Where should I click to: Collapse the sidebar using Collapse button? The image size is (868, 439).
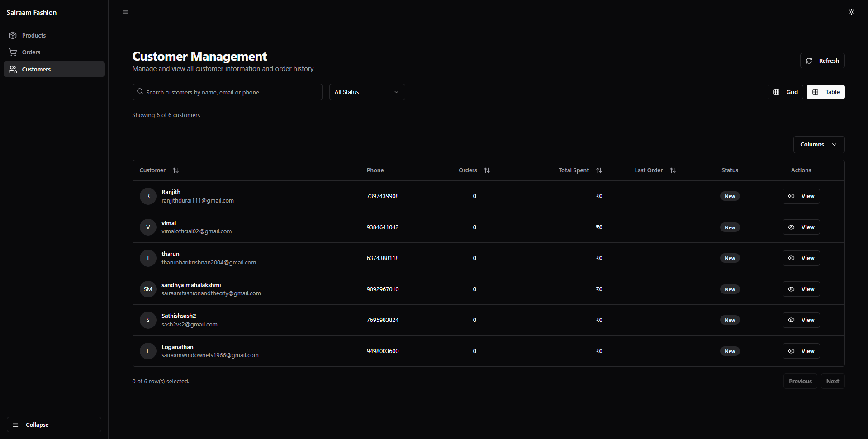tap(54, 425)
